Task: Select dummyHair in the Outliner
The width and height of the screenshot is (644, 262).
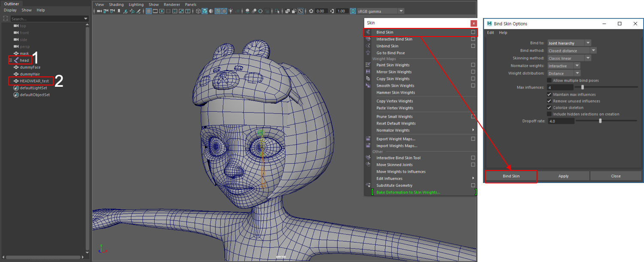Action: point(30,74)
